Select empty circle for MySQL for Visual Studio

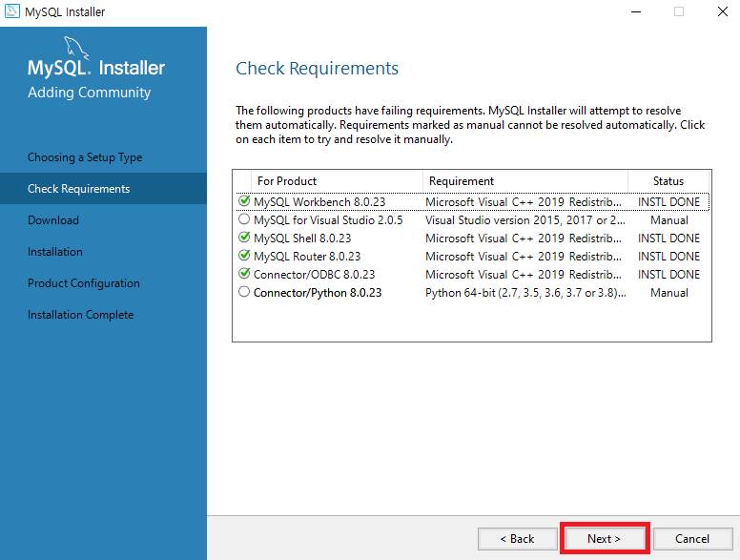pos(244,219)
